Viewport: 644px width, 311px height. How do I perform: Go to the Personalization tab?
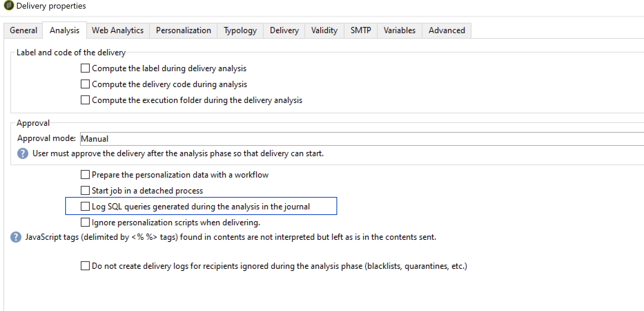[x=183, y=30]
